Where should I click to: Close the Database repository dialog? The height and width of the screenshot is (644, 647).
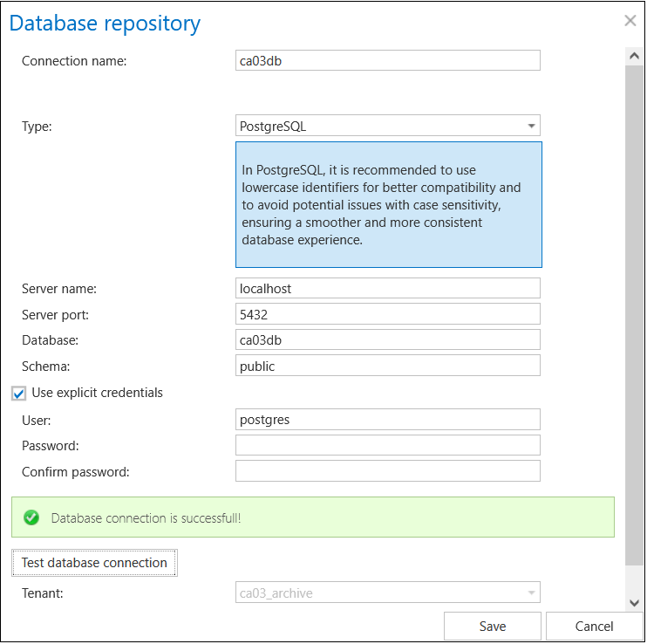pyautogui.click(x=630, y=21)
